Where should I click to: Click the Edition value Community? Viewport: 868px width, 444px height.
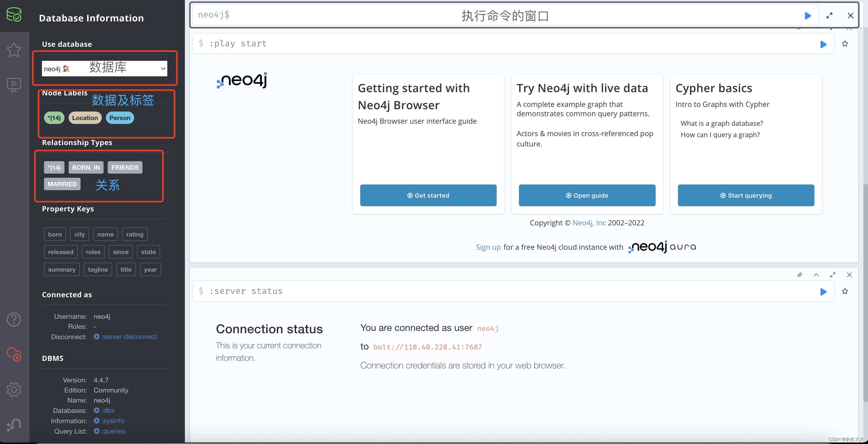click(111, 390)
